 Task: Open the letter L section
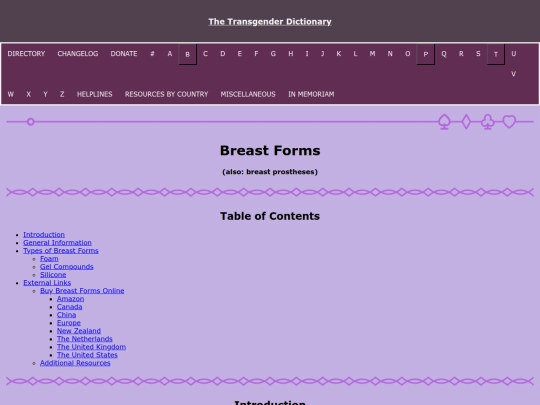pos(355,54)
